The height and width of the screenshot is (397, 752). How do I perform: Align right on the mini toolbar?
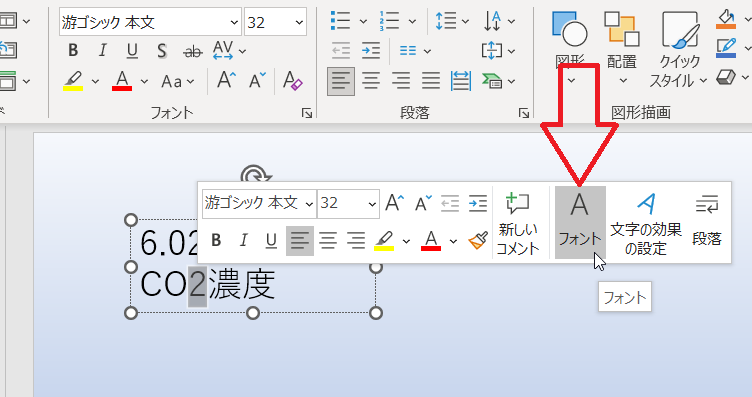pyautogui.click(x=356, y=240)
